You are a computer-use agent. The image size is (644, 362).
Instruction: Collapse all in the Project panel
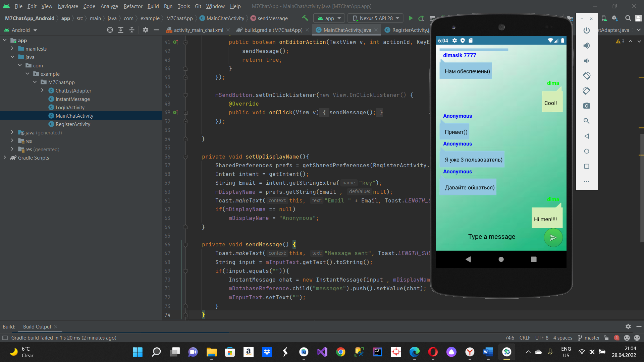pos(132,30)
